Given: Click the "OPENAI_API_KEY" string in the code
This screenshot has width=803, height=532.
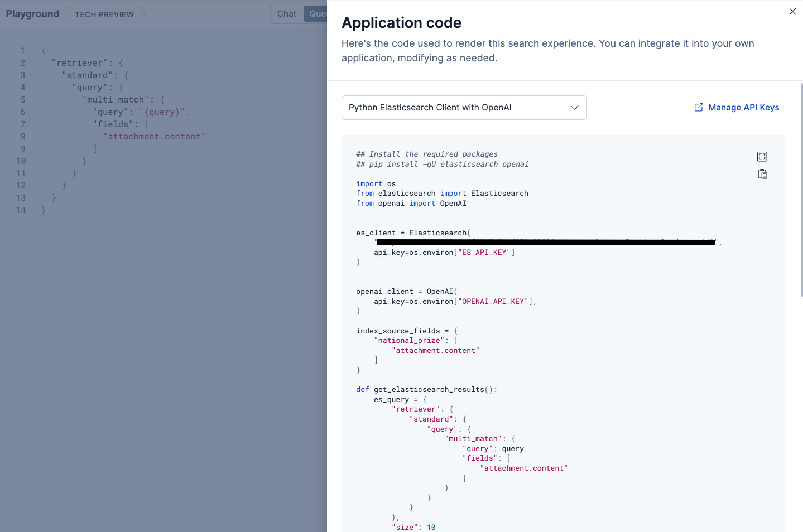Looking at the screenshot, I should (493, 302).
